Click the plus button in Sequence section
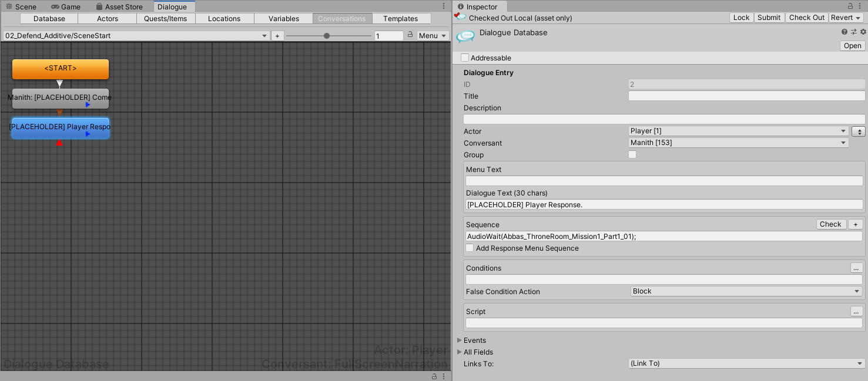 (x=856, y=224)
